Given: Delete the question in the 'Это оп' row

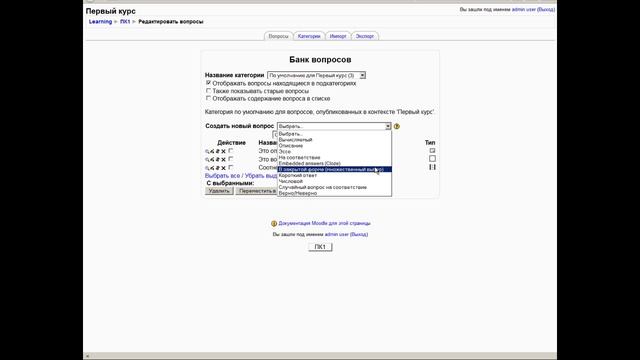Looking at the screenshot, I should click(x=223, y=151).
